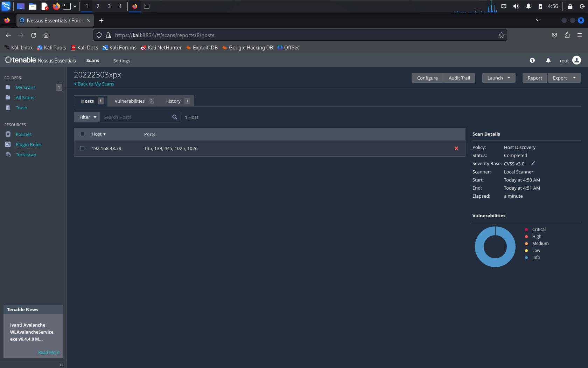Image resolution: width=588 pixels, height=368 pixels.
Task: Open the OffSec bookmark
Action: (x=288, y=48)
